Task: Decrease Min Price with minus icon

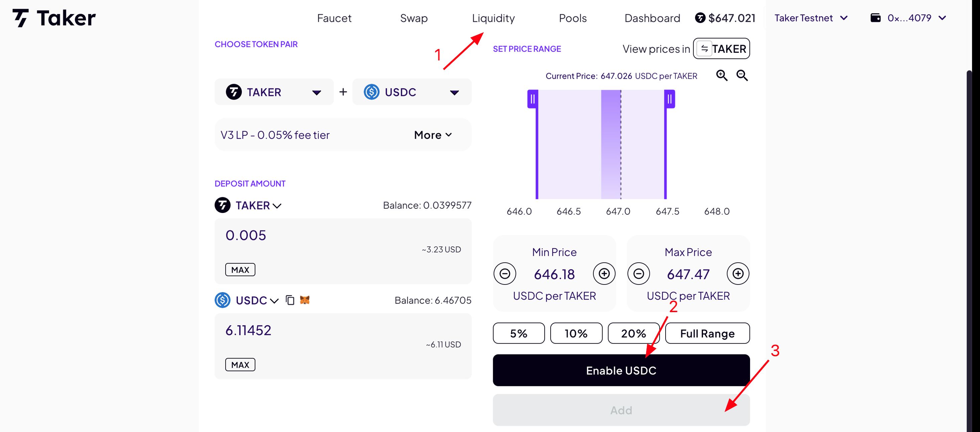Action: pos(505,273)
